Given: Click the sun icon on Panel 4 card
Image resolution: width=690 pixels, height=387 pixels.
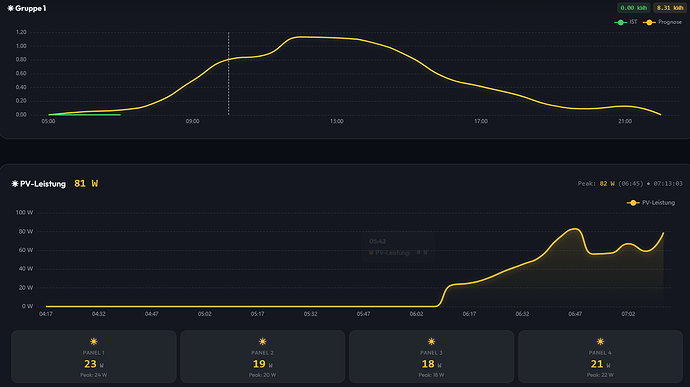Looking at the screenshot, I should (x=600, y=342).
